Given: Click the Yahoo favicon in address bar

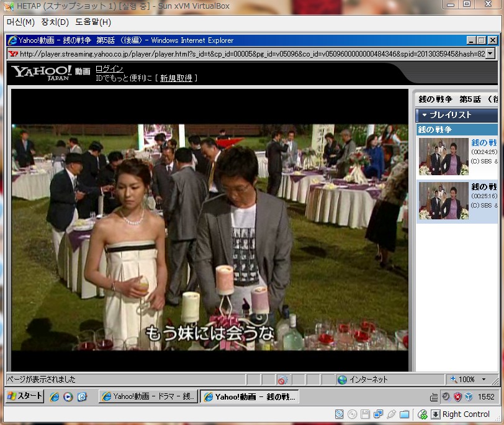Looking at the screenshot, I should [13, 53].
